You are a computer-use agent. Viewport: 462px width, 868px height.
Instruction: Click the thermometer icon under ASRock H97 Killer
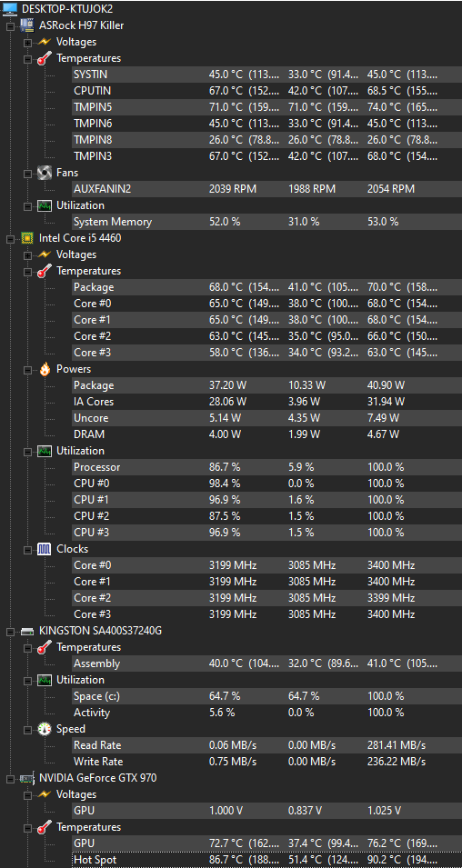point(45,58)
